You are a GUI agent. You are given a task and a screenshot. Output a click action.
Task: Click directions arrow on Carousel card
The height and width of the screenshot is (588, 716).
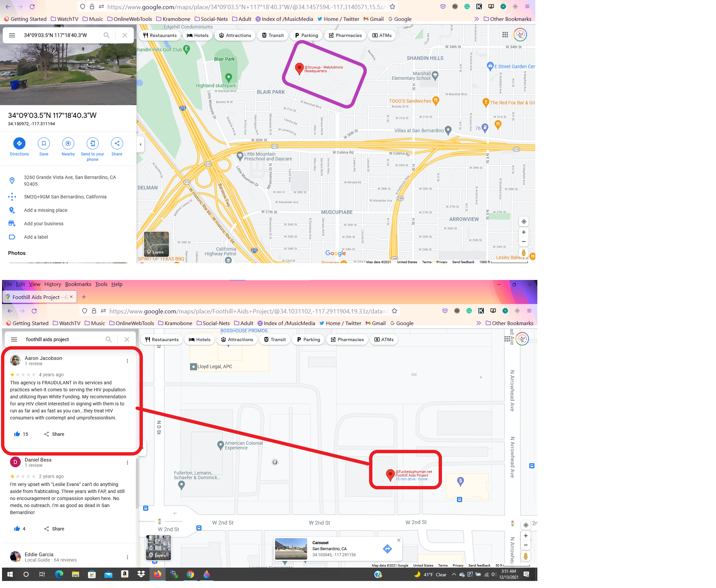387,549
